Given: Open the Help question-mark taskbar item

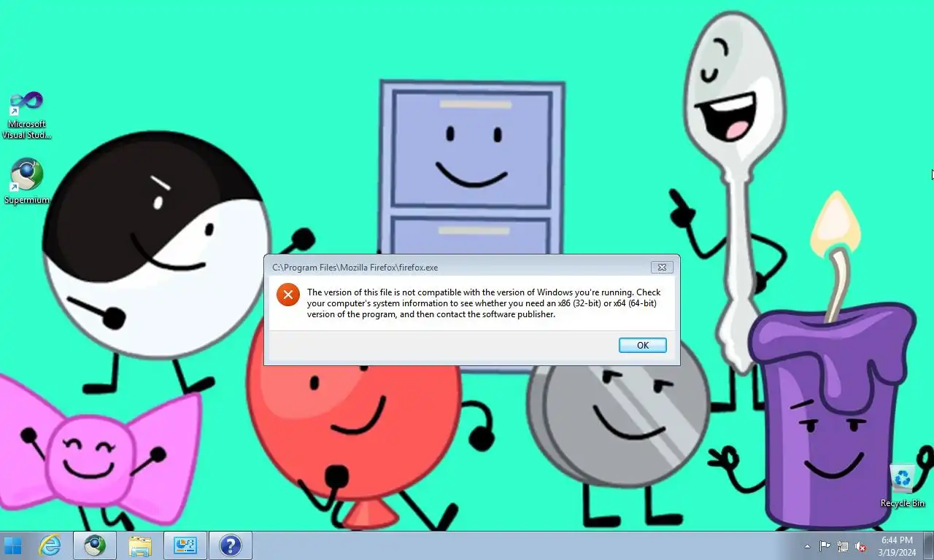Looking at the screenshot, I should tap(231, 545).
